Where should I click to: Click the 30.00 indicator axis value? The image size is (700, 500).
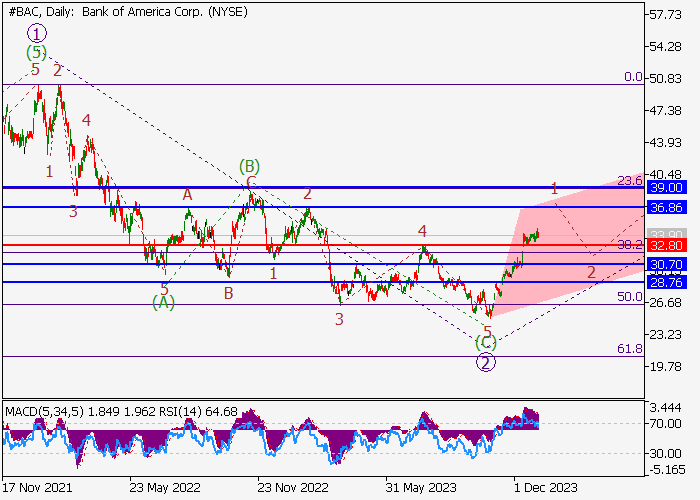click(x=666, y=454)
